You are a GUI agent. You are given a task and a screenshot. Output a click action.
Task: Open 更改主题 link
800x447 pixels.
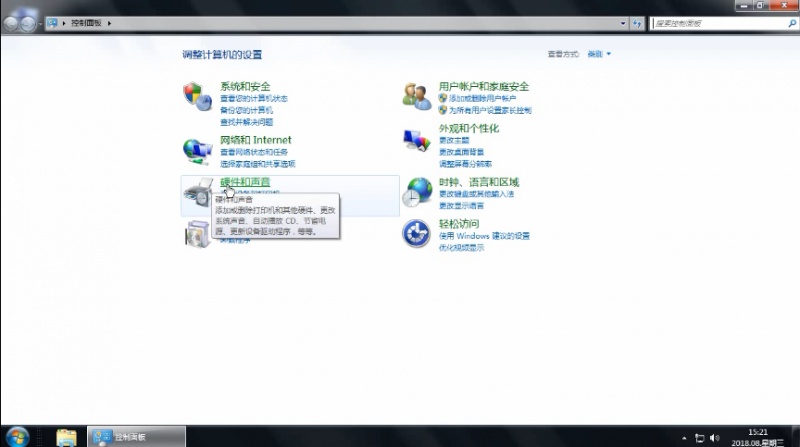coord(454,140)
